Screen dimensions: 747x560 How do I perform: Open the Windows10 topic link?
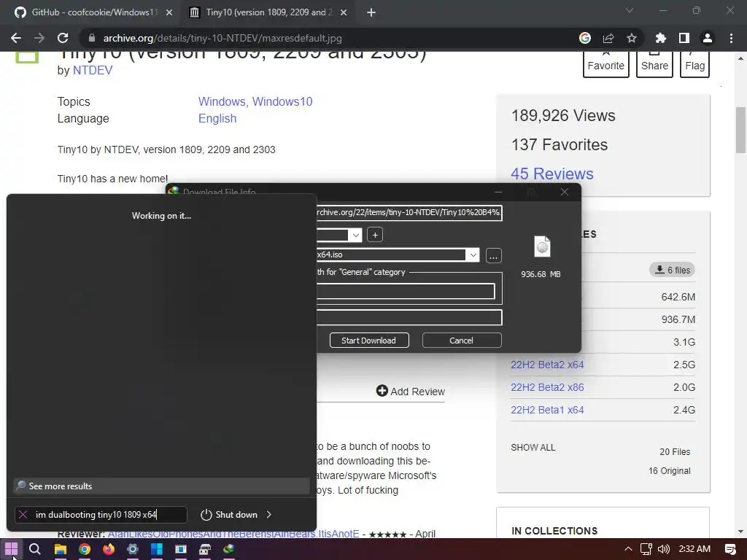282,101
